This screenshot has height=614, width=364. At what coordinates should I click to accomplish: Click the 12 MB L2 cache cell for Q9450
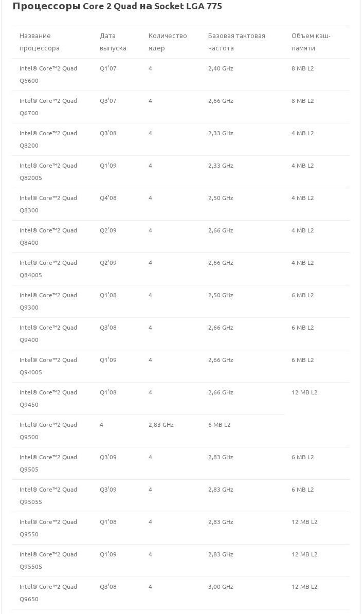pyautogui.click(x=304, y=392)
